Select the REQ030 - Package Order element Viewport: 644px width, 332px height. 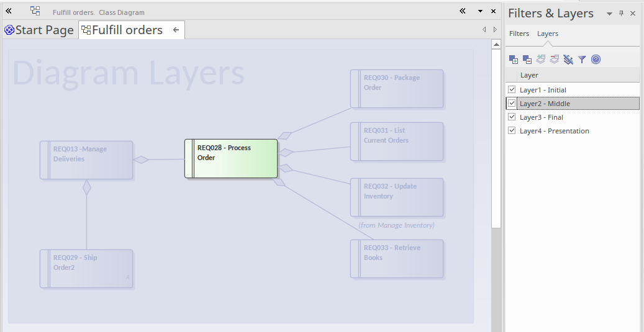click(x=397, y=89)
